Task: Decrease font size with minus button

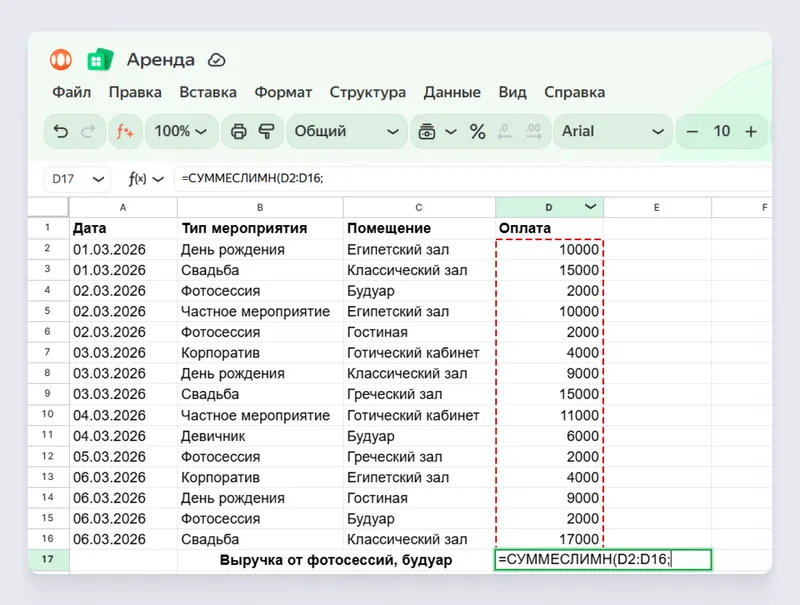Action: click(x=692, y=132)
